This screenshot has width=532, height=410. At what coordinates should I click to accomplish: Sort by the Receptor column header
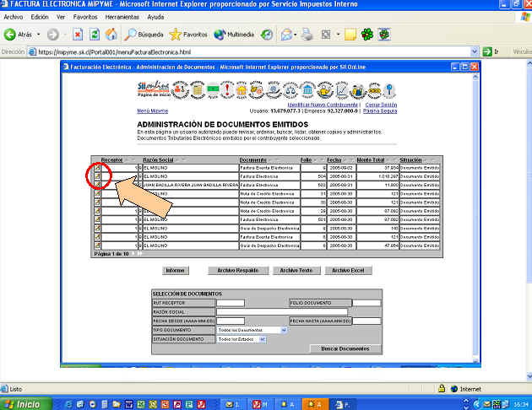point(111,159)
